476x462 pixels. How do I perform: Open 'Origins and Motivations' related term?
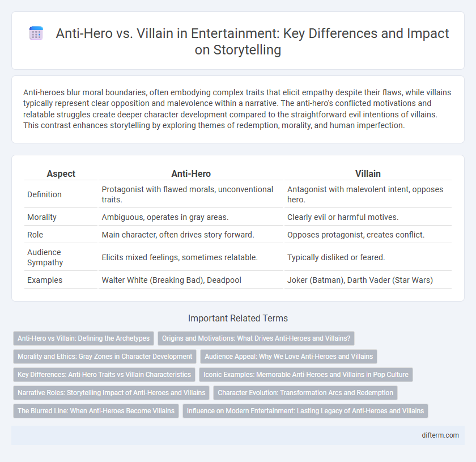256,338
